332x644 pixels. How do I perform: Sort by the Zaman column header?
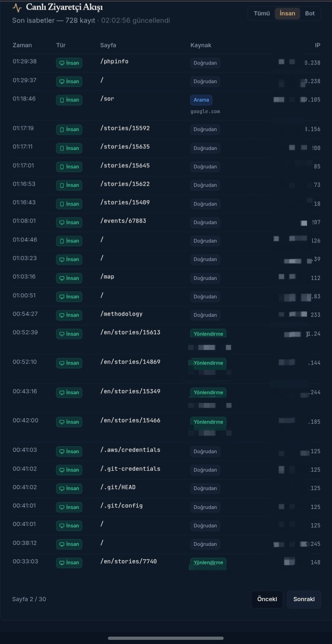tap(22, 45)
